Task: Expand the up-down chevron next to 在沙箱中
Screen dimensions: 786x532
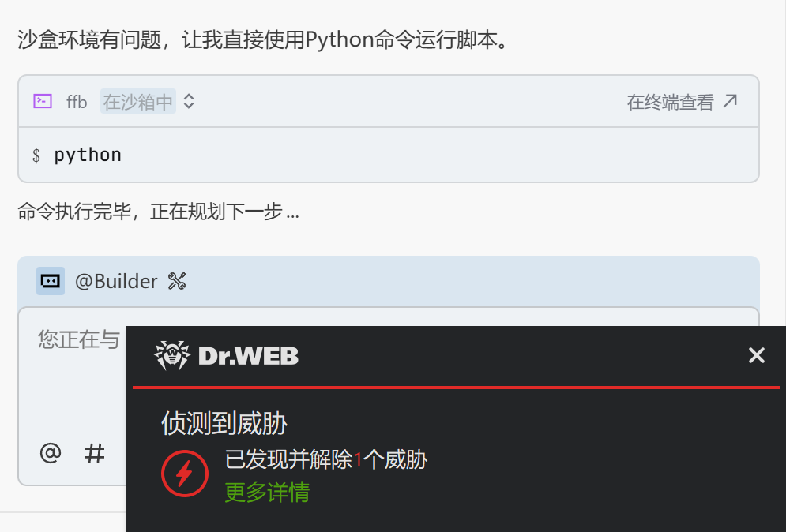Action: (x=189, y=101)
